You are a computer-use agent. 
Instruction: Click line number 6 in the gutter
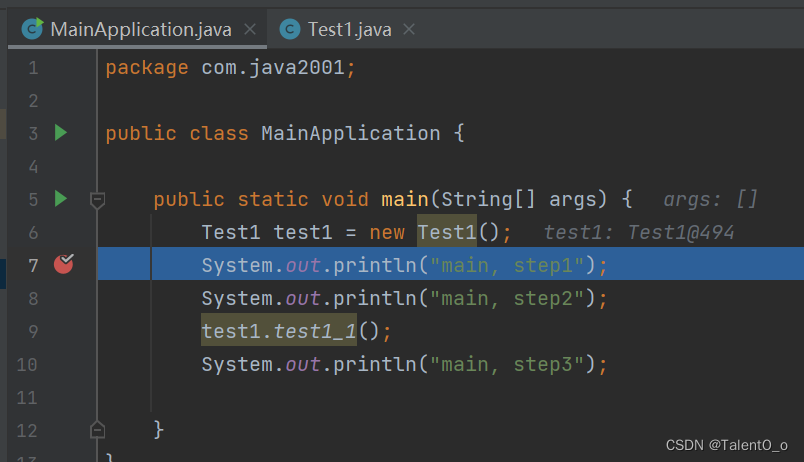(x=33, y=233)
